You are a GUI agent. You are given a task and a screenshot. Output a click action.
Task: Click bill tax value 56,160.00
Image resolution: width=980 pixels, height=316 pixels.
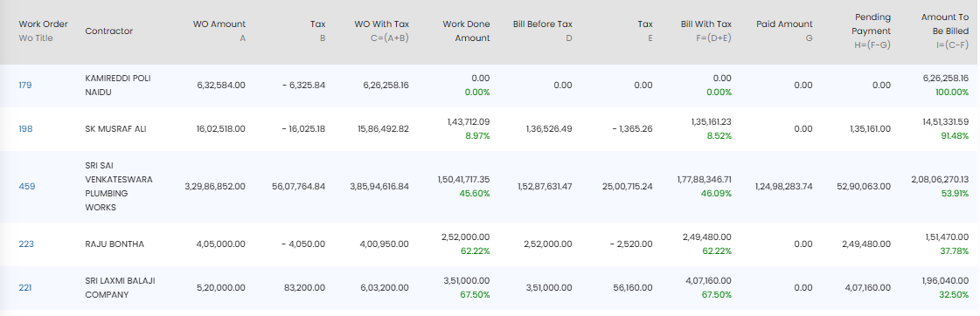click(634, 288)
